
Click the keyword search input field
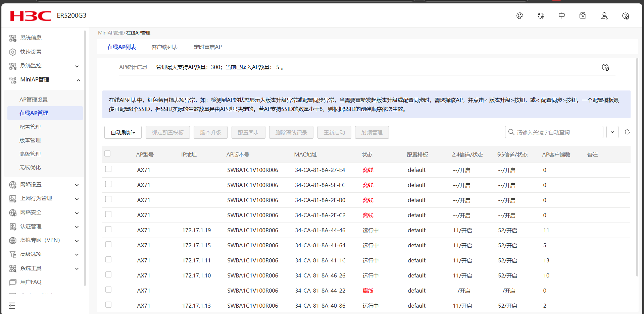[x=557, y=132]
